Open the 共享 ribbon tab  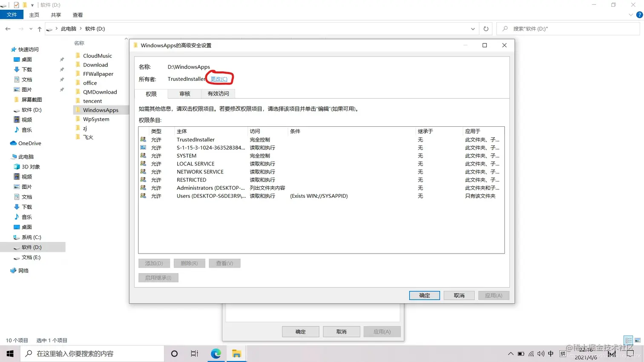(x=56, y=15)
